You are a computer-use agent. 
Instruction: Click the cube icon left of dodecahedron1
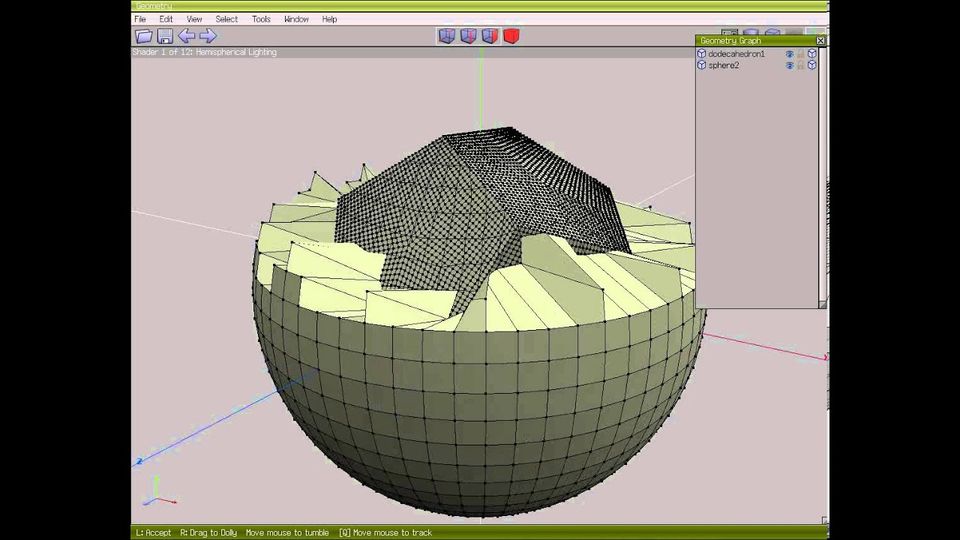[x=702, y=54]
